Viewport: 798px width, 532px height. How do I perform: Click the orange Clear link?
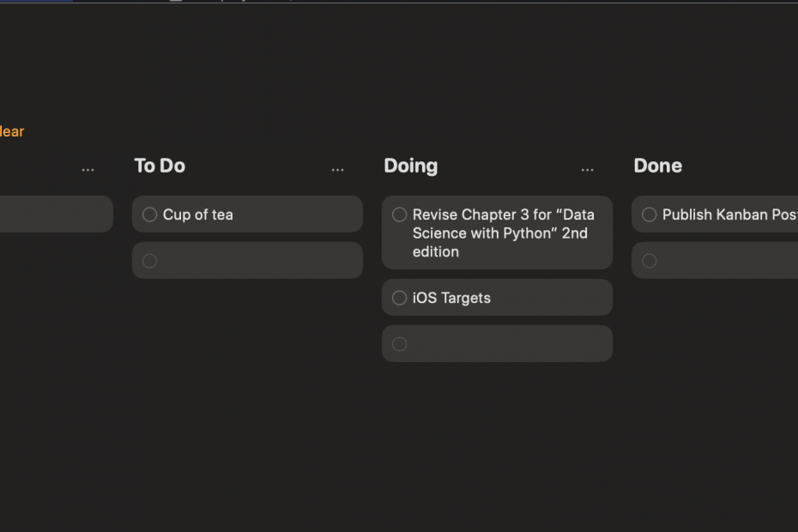coord(12,131)
